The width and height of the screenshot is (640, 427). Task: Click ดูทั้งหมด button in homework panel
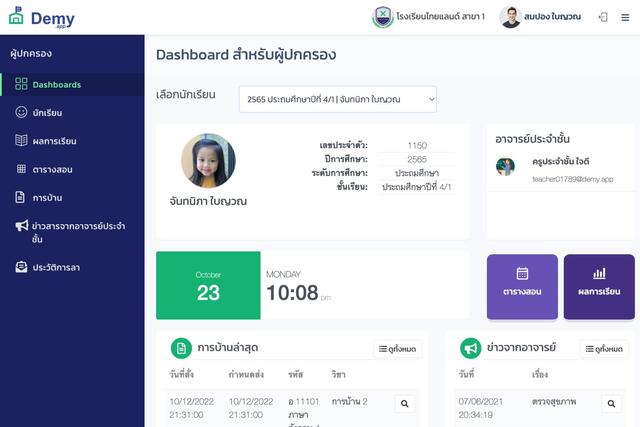(x=397, y=349)
